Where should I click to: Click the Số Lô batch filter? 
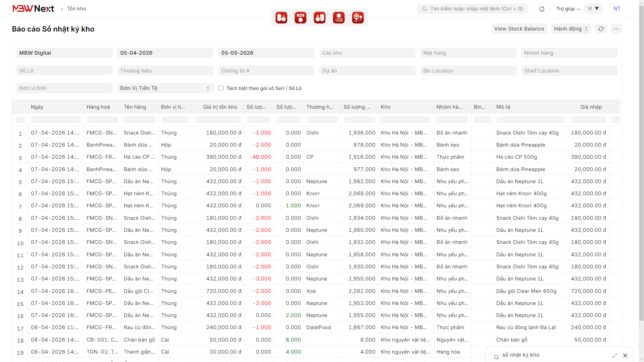coord(64,71)
